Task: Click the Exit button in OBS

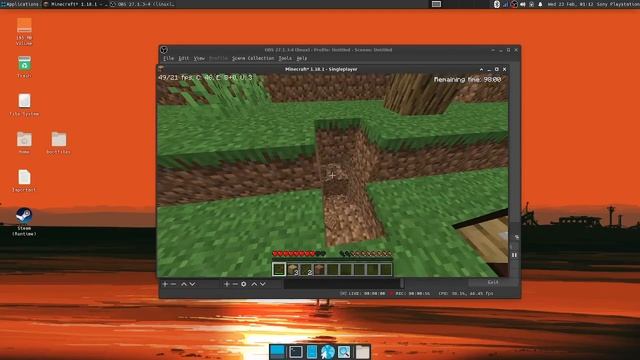Action: pyautogui.click(x=493, y=282)
